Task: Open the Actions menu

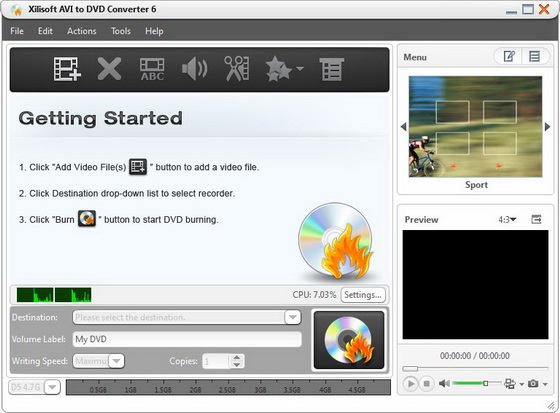Action: [82, 31]
